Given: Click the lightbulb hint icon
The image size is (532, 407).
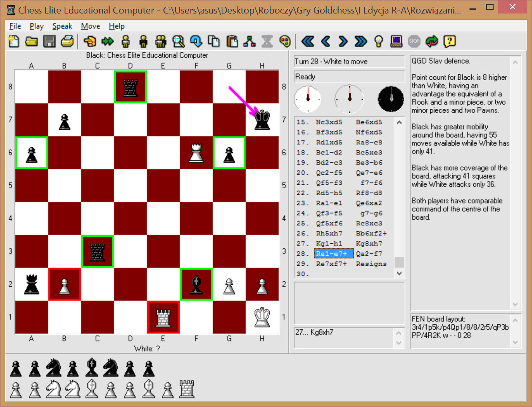Looking at the screenshot, I should (x=379, y=41).
